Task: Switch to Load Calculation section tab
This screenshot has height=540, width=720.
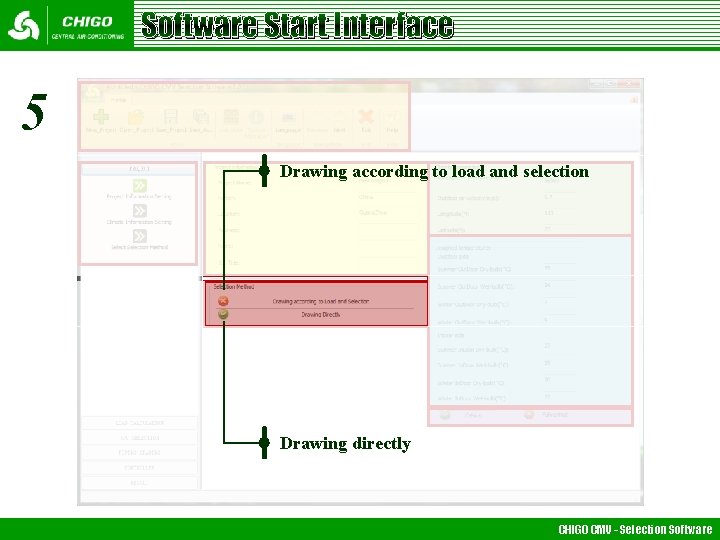Action: (140, 423)
